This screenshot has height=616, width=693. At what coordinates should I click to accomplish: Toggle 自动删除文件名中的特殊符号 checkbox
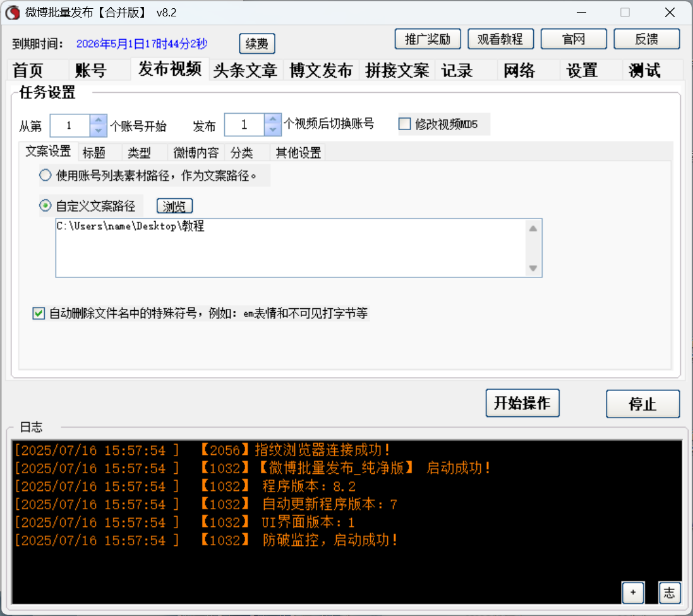click(x=39, y=313)
